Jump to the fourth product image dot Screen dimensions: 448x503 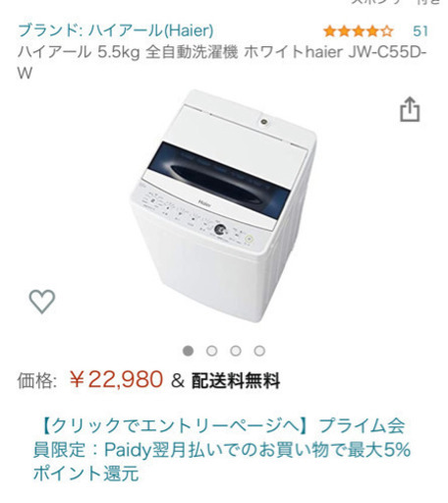tap(259, 351)
